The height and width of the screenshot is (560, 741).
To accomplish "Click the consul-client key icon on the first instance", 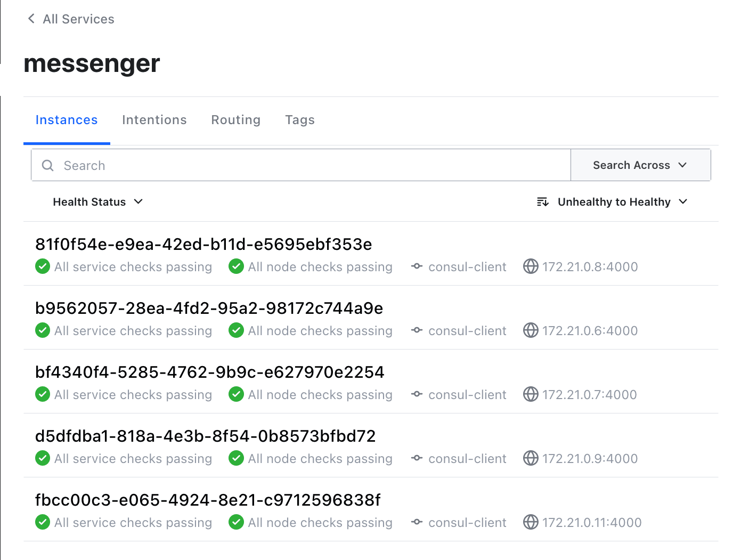I will pyautogui.click(x=417, y=266).
